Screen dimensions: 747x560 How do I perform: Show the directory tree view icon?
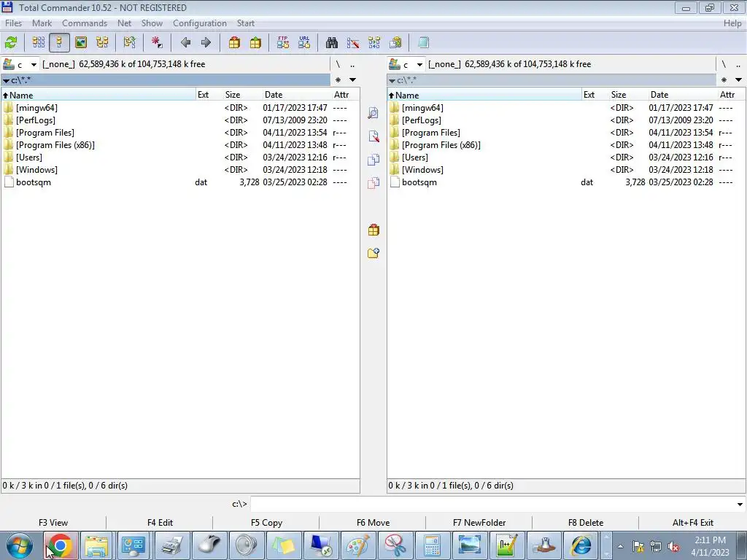click(102, 42)
